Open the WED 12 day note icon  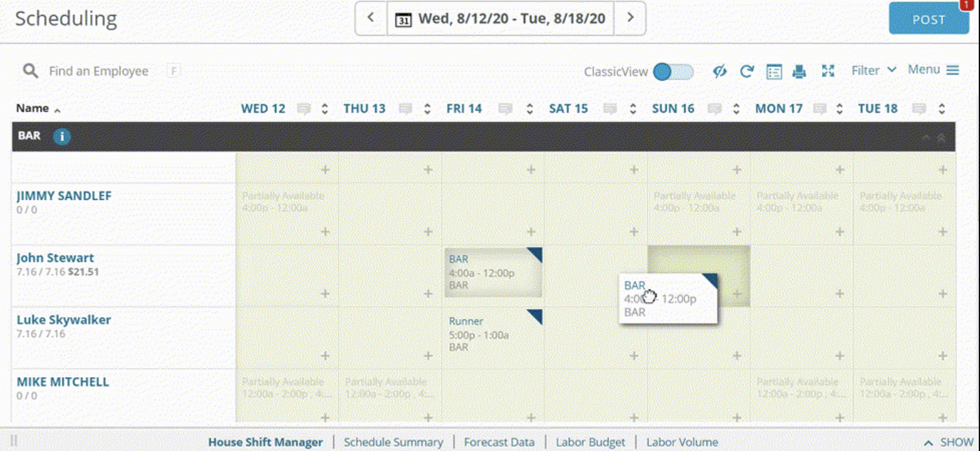[304, 109]
